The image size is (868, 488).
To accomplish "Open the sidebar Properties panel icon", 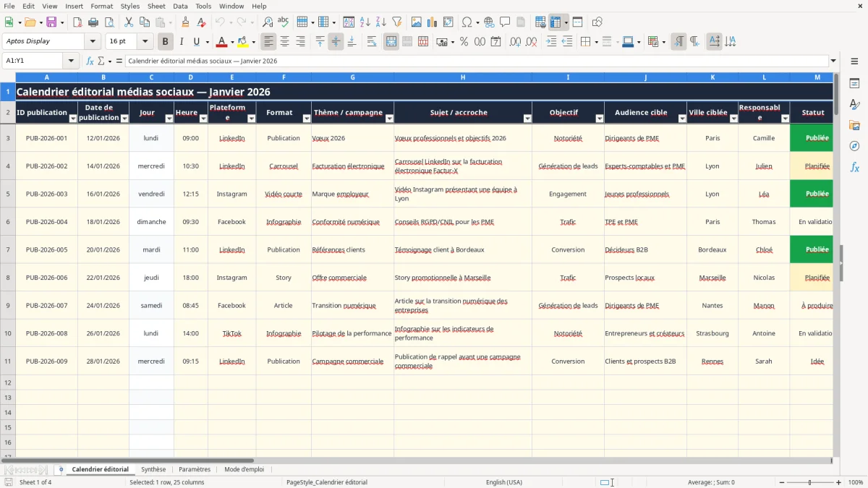I will [x=854, y=84].
